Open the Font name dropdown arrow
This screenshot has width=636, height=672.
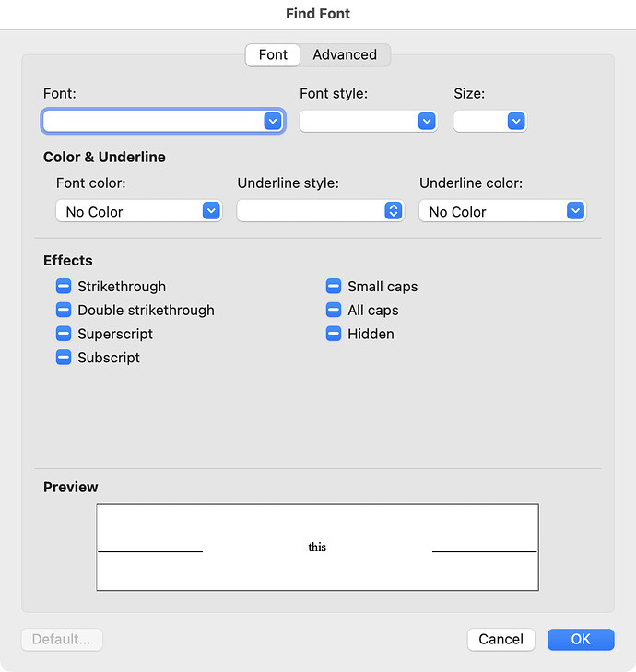(x=273, y=121)
